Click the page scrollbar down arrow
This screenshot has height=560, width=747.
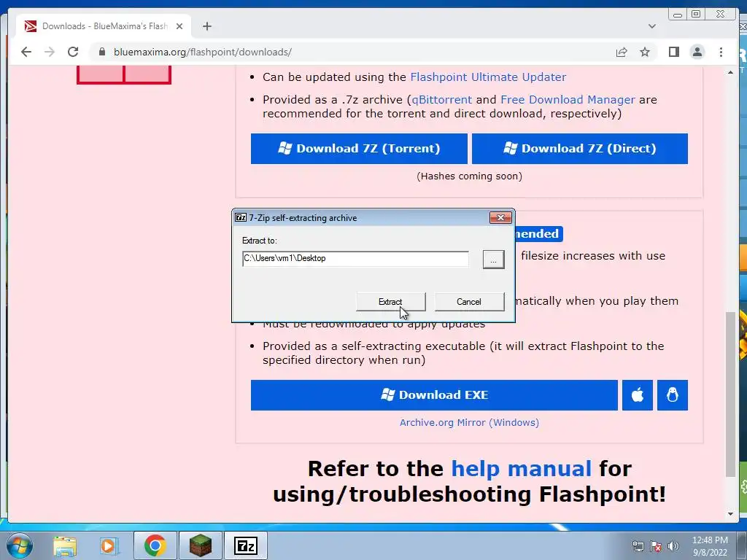(x=730, y=514)
